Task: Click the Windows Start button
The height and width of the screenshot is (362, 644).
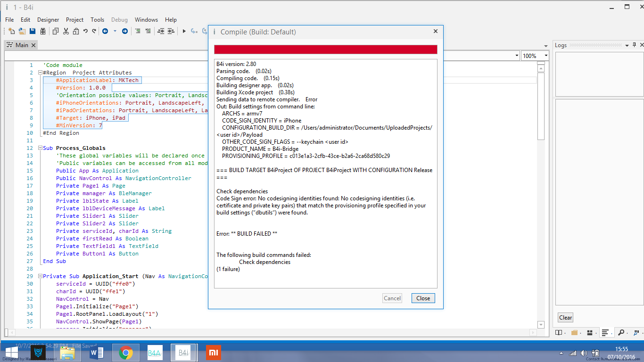Action: pyautogui.click(x=11, y=353)
